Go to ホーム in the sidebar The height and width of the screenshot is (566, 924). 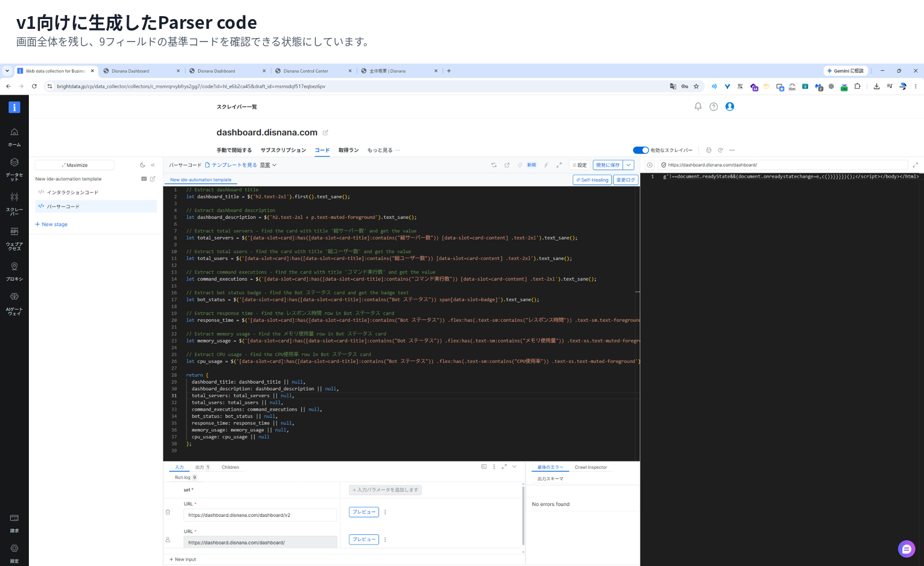click(x=14, y=137)
